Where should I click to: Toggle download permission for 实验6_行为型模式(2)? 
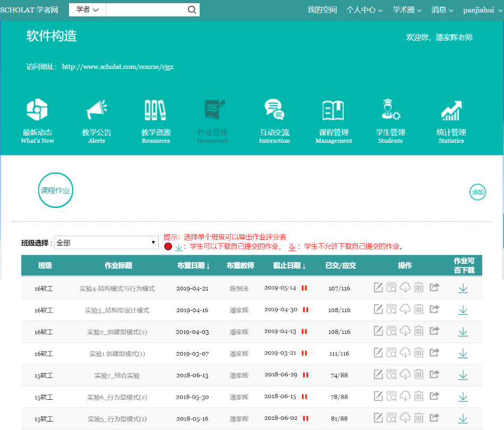click(x=463, y=397)
